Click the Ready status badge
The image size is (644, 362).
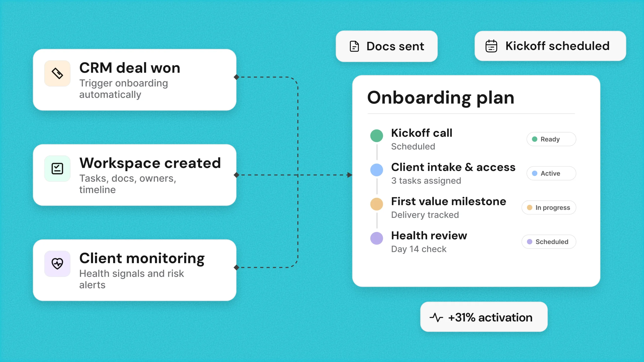pos(551,139)
